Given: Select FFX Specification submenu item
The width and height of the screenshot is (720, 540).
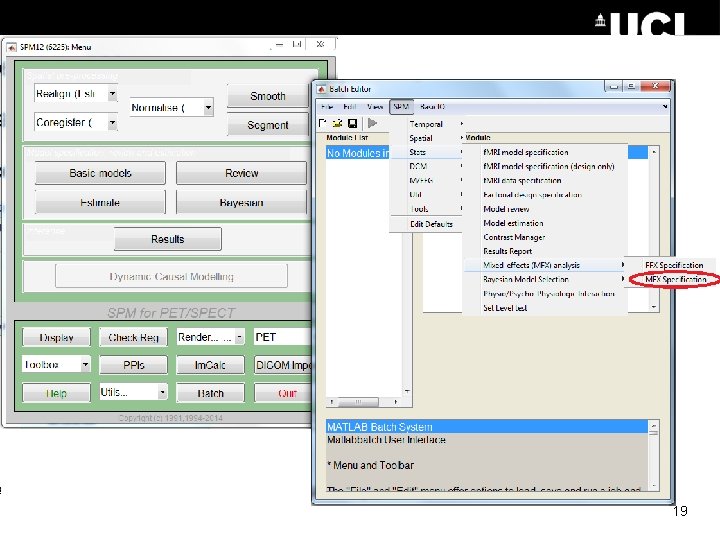Looking at the screenshot, I should click(x=674, y=265).
